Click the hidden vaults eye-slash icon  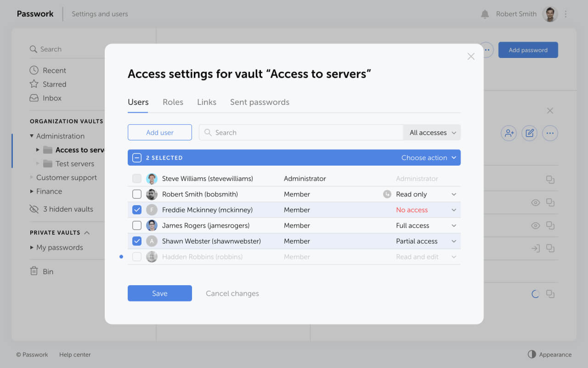click(x=34, y=209)
